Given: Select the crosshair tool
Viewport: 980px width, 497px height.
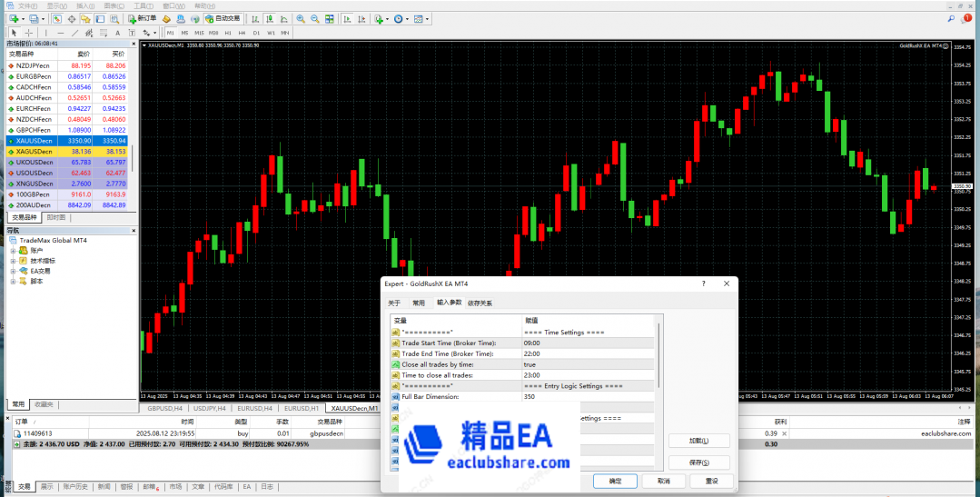Looking at the screenshot, I should pos(29,33).
